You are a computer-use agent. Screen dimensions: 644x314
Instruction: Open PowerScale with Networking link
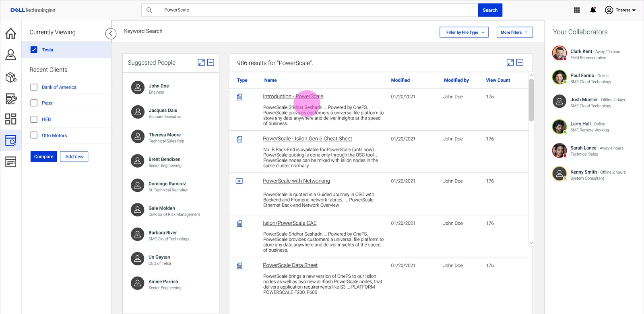pos(297,181)
